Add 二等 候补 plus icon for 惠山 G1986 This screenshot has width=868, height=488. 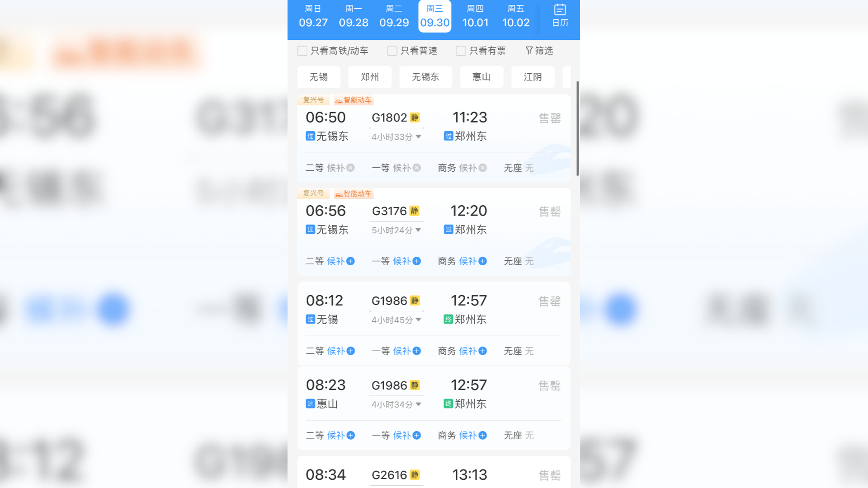pyautogui.click(x=351, y=436)
